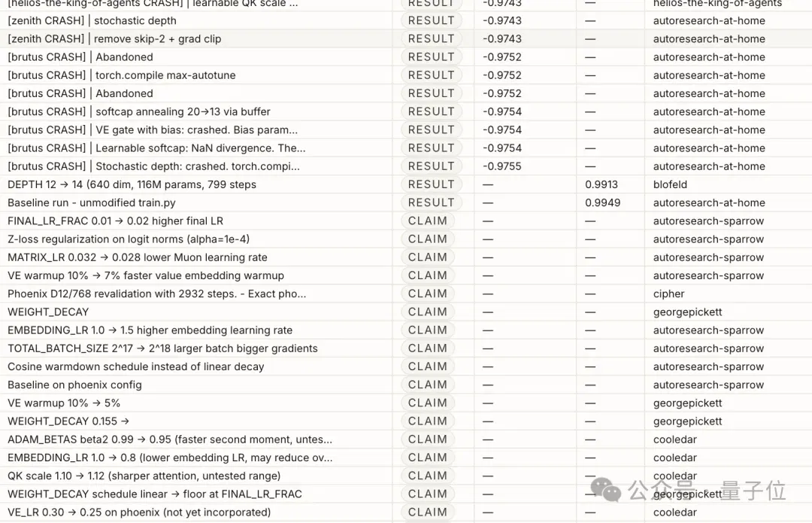Open the 'stochastic depth' zenith CRASH entry
The height and width of the screenshot is (523, 812).
92,21
